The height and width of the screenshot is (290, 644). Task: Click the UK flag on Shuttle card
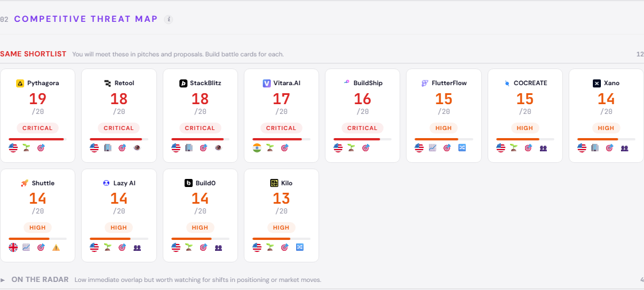13,247
